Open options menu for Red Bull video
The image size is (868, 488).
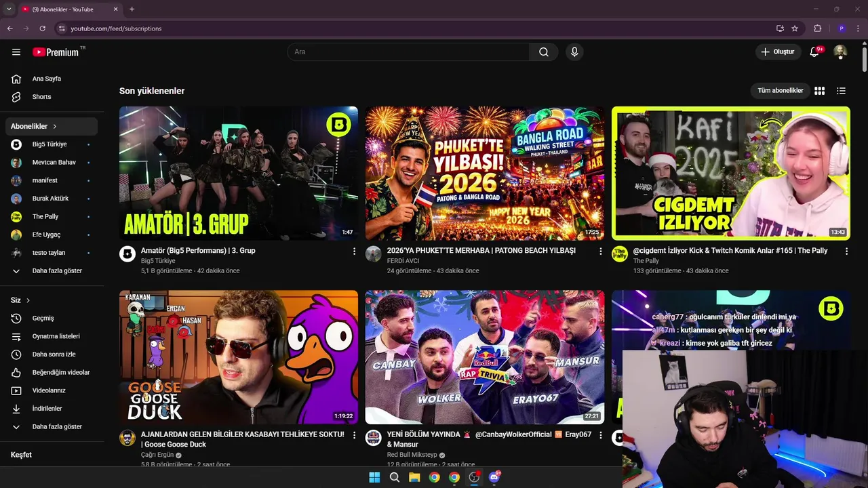pyautogui.click(x=600, y=435)
